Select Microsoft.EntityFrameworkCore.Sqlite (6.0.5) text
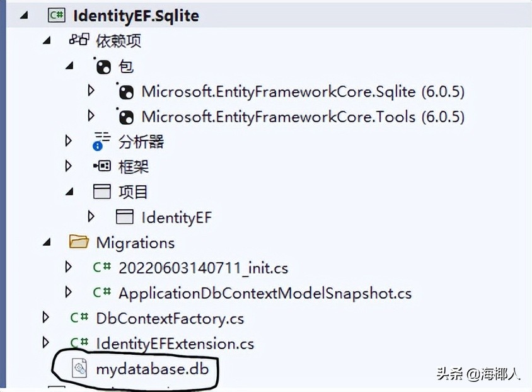This screenshot has width=532, height=392. (x=303, y=92)
